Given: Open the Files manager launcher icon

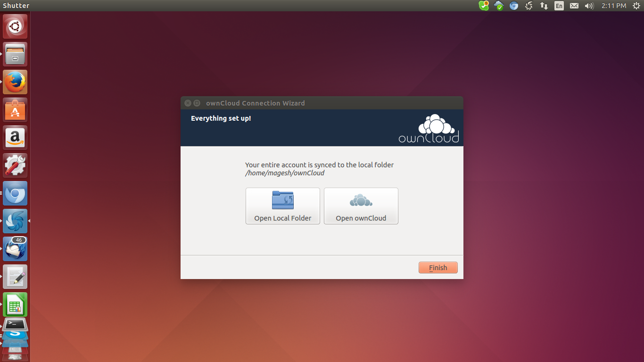Looking at the screenshot, I should click(15, 54).
